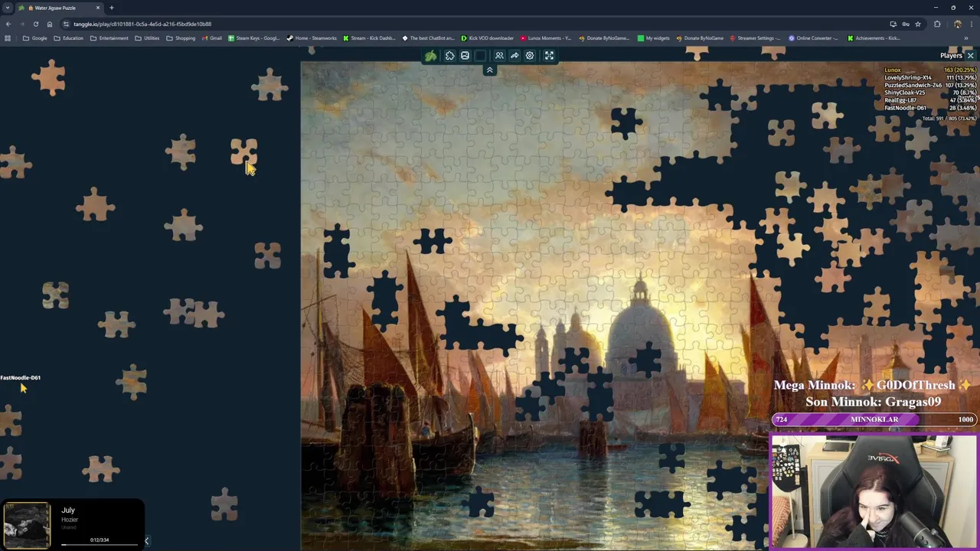
Task: Select player FastNoodle-D61 in the scoreboard
Action: 929,108
